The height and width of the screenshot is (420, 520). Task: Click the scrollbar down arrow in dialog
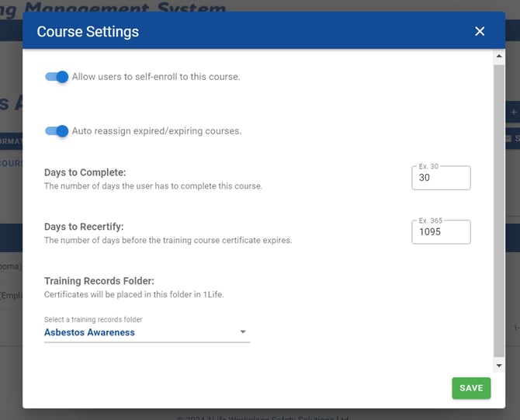click(x=499, y=365)
